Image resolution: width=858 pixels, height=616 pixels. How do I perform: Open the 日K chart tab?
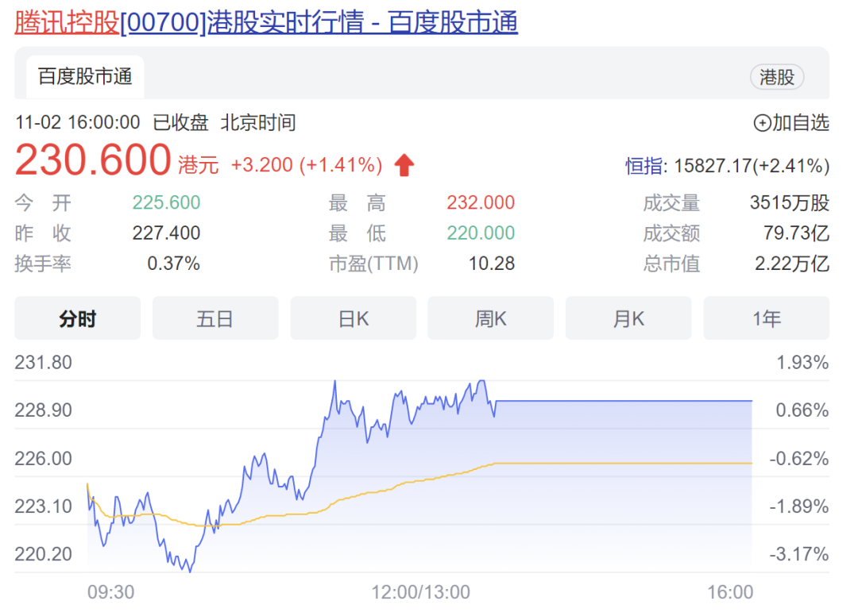[x=353, y=318]
